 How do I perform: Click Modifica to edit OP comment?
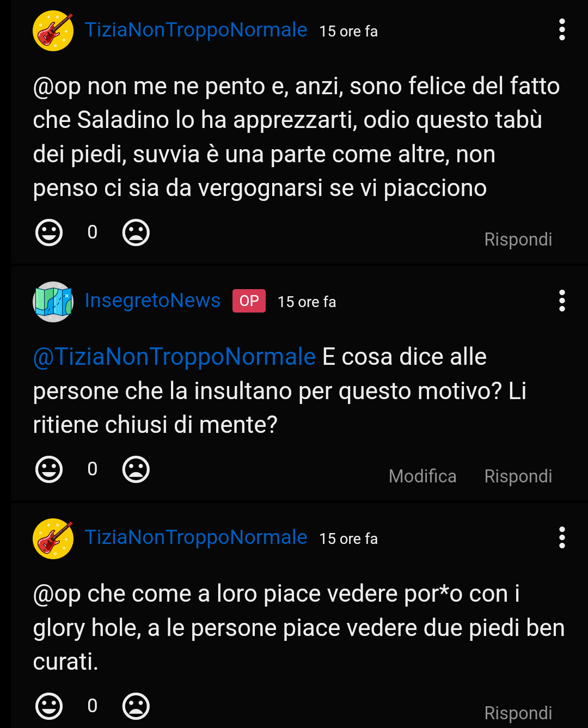(x=422, y=476)
